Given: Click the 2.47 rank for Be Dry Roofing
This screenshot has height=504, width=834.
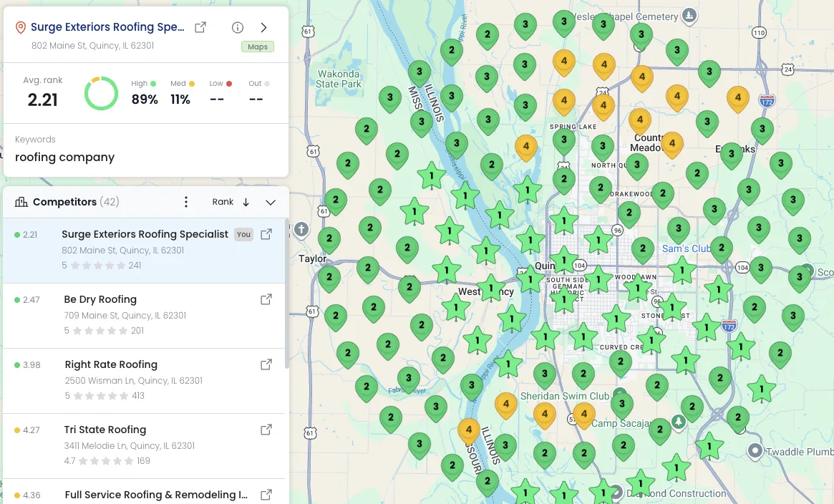Looking at the screenshot, I should pos(31,300).
